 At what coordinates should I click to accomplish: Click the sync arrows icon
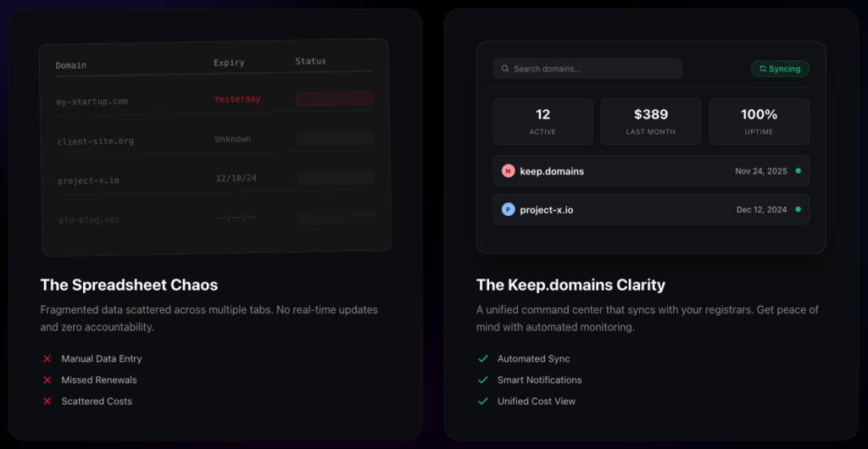point(763,69)
